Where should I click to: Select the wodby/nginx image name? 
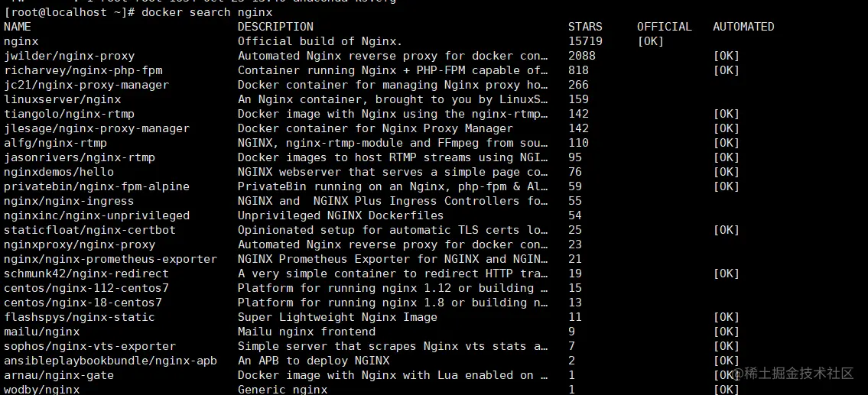pyautogui.click(x=41, y=390)
